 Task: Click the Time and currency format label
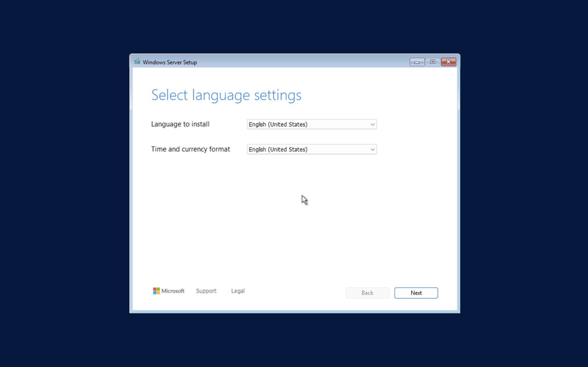[x=191, y=149]
